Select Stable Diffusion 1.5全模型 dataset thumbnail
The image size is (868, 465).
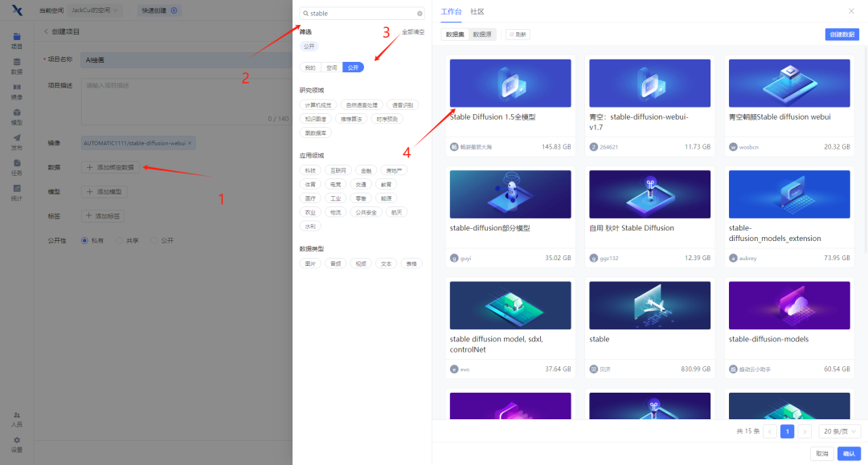tap(510, 84)
